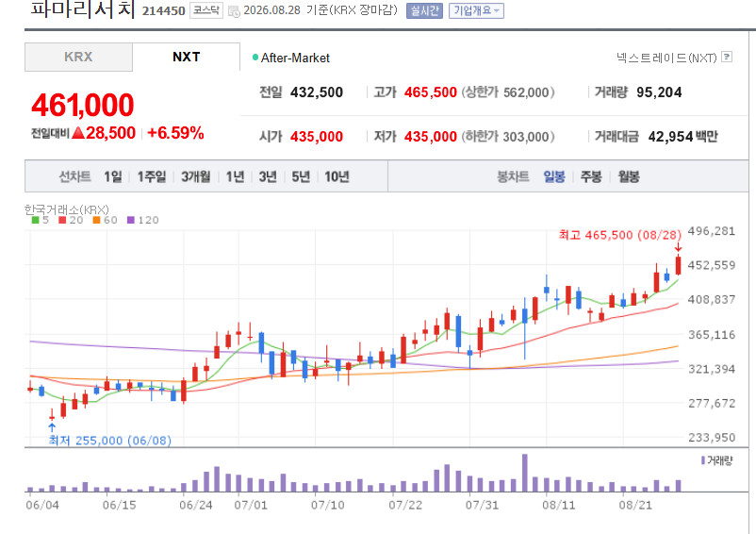The height and width of the screenshot is (534, 756).
Task: Click the 최고 465,500 (08/28) marker
Action: tap(620, 235)
